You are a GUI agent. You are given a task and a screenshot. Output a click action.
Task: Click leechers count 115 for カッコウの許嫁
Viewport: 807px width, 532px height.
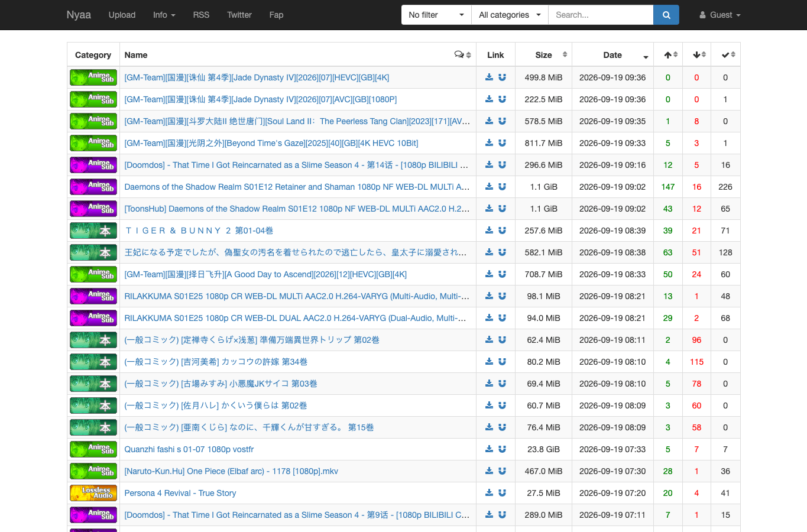tap(697, 362)
